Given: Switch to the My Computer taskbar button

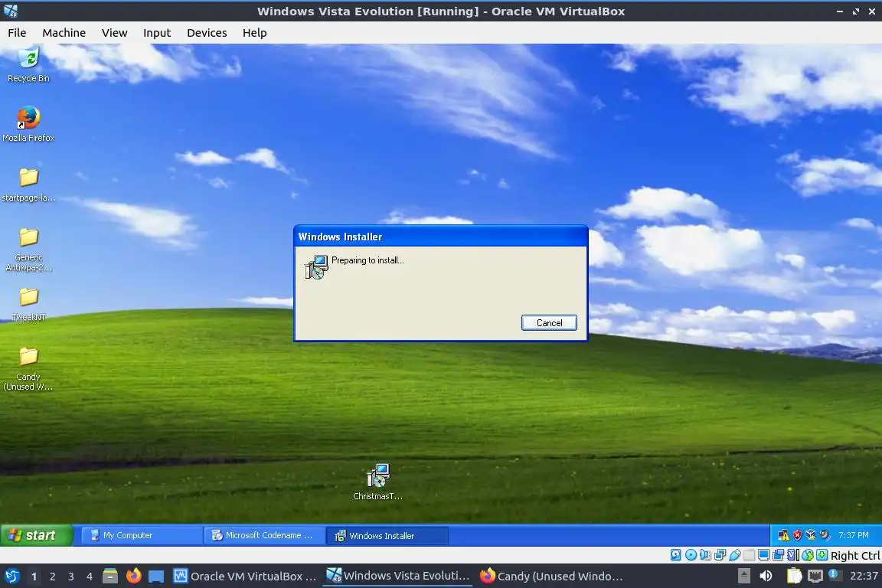Looking at the screenshot, I should pos(142,535).
